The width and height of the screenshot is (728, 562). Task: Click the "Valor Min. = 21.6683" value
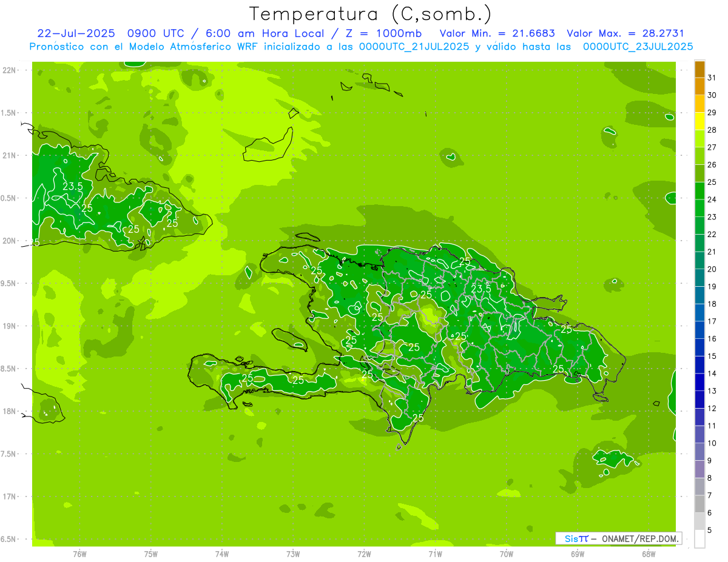coord(497,33)
